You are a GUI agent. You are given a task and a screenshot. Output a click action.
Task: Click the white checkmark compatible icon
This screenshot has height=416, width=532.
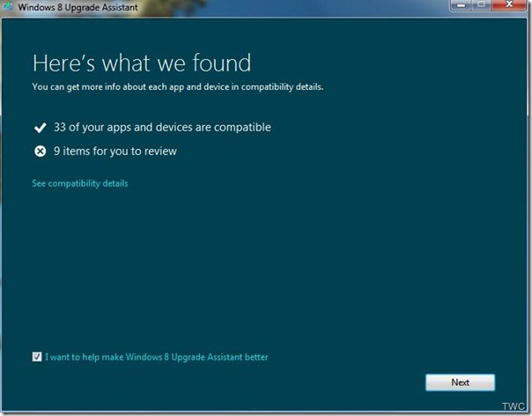tap(40, 128)
